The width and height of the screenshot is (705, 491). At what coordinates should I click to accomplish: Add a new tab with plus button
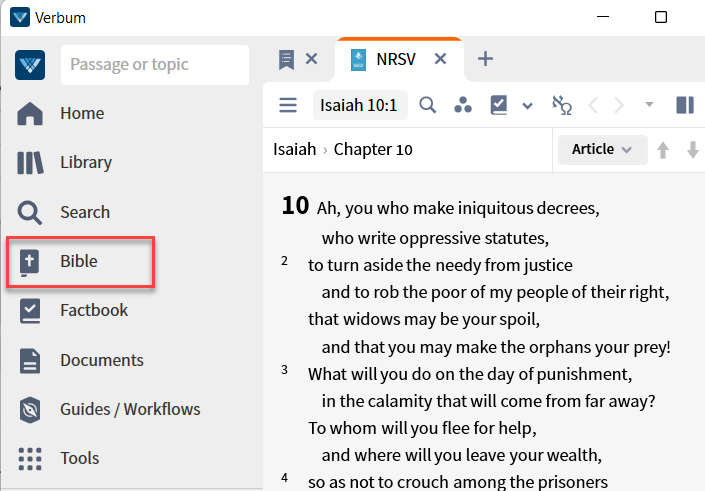click(485, 59)
